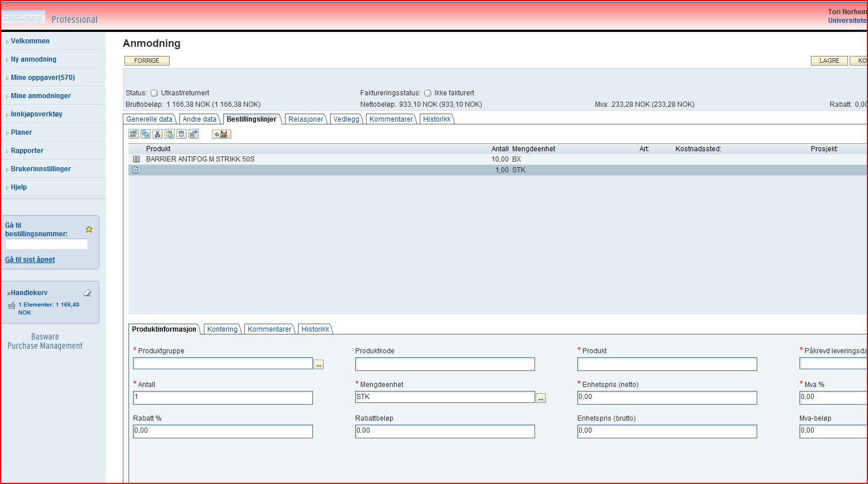Image resolution: width=868 pixels, height=484 pixels.
Task: Click the arrow-to-factory supplier icon
Action: click(221, 134)
